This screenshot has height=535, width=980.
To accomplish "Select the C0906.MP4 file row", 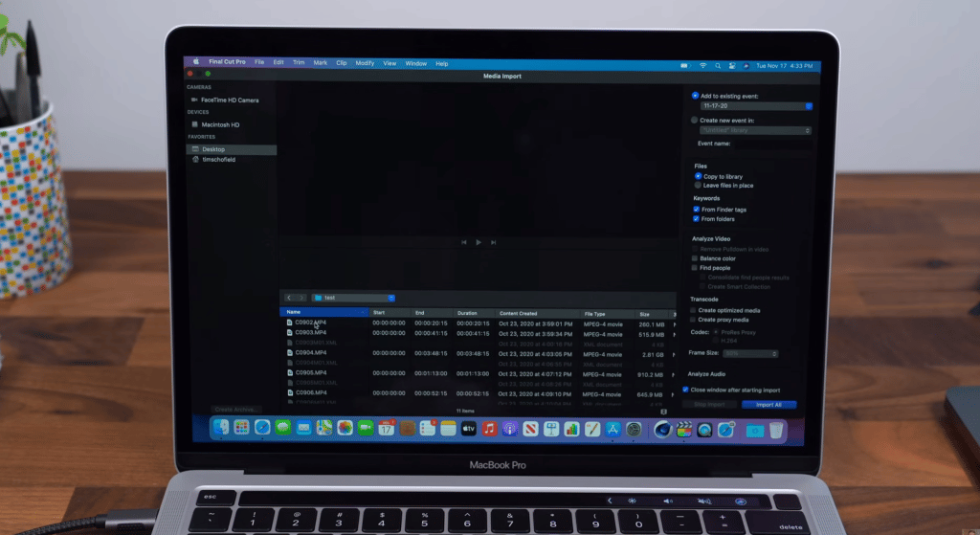I will pos(477,393).
